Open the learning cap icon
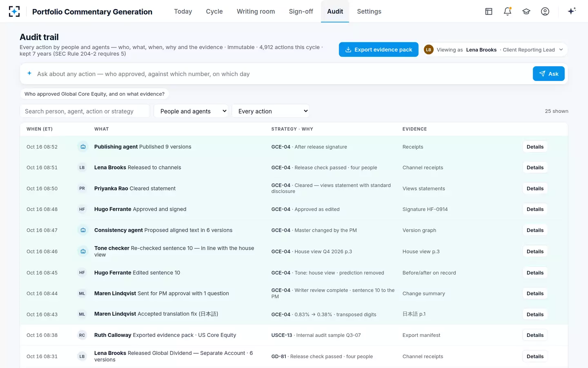The image size is (588, 368). (x=526, y=11)
